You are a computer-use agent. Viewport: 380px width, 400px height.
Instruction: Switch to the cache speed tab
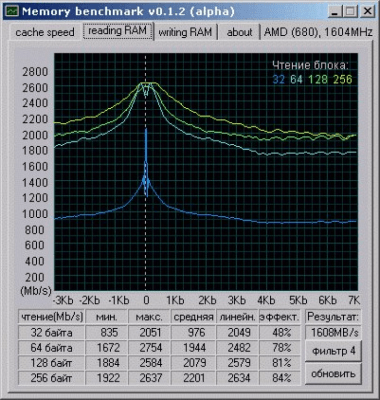[x=44, y=32]
